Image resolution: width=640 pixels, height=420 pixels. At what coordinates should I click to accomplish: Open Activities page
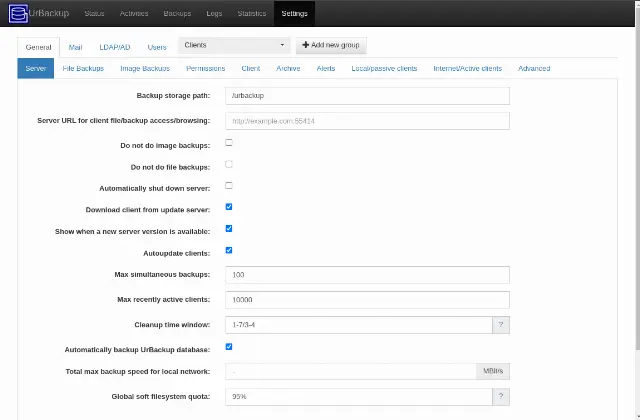click(x=134, y=13)
